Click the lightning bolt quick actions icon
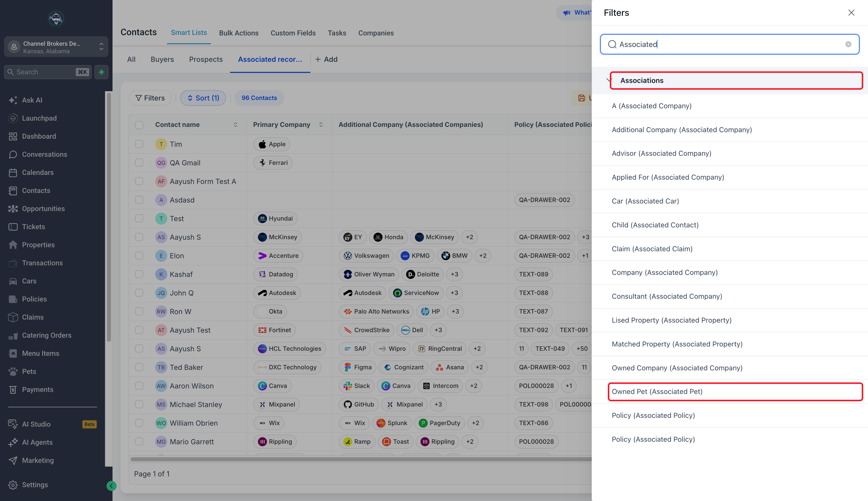The width and height of the screenshot is (868, 501). pos(101,72)
